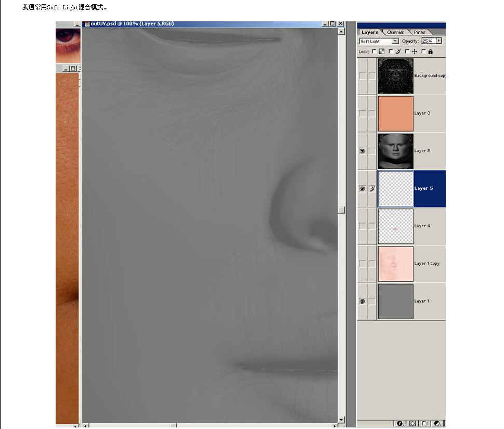
Task: Select the pink Layer 1 copy thumbnail
Action: (x=396, y=264)
